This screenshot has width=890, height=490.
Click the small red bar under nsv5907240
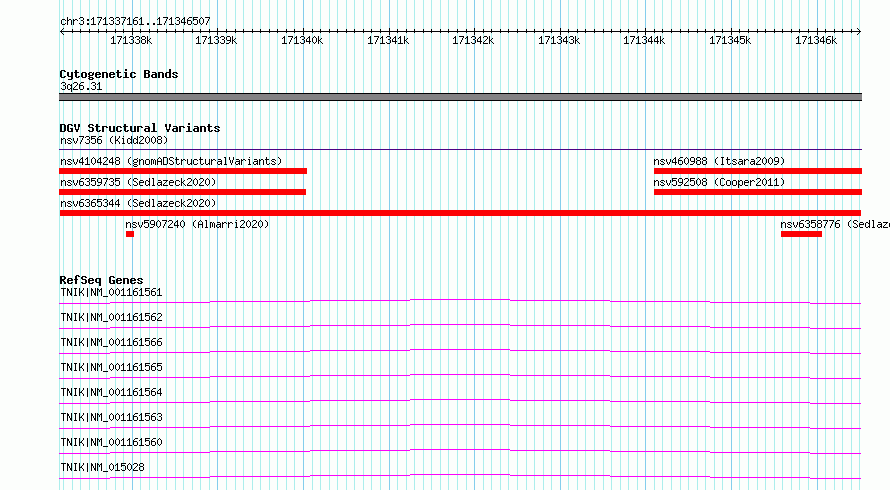click(130, 234)
